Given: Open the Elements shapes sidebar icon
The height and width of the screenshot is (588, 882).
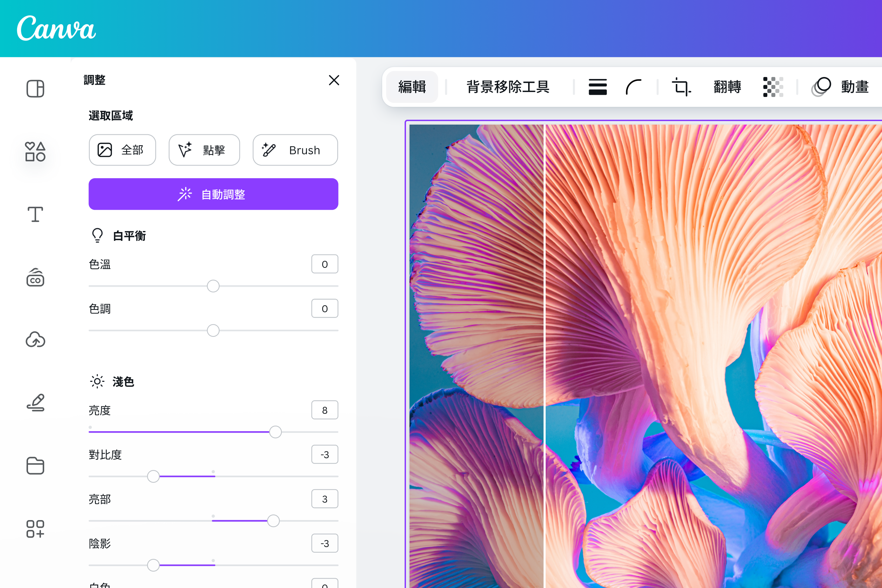Looking at the screenshot, I should [35, 152].
